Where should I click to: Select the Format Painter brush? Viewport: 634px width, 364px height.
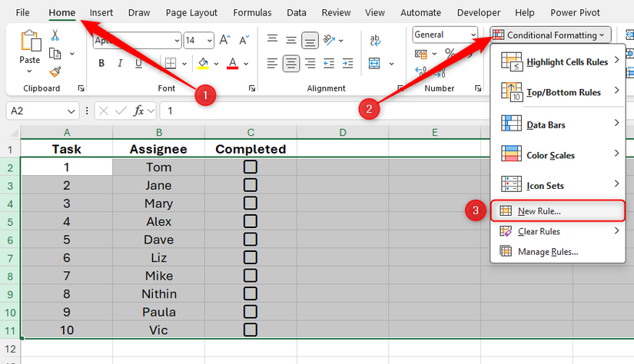tap(55, 71)
